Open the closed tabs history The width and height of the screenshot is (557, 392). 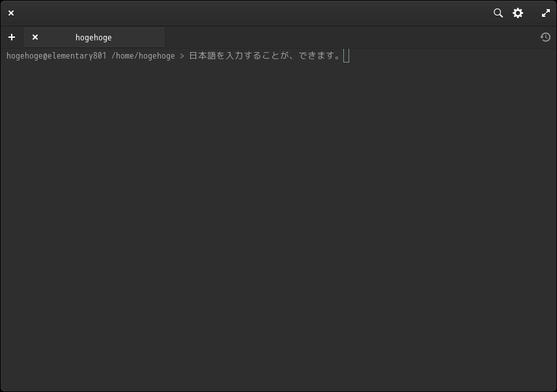[x=546, y=37]
